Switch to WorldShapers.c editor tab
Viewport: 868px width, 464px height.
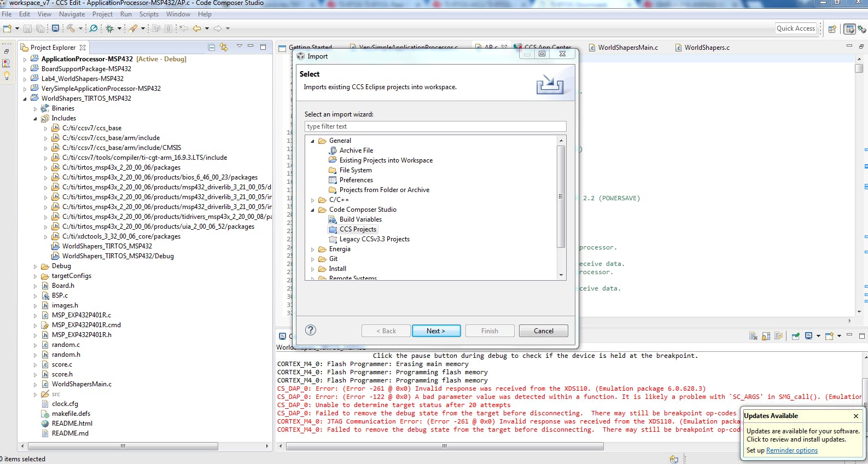tap(707, 48)
